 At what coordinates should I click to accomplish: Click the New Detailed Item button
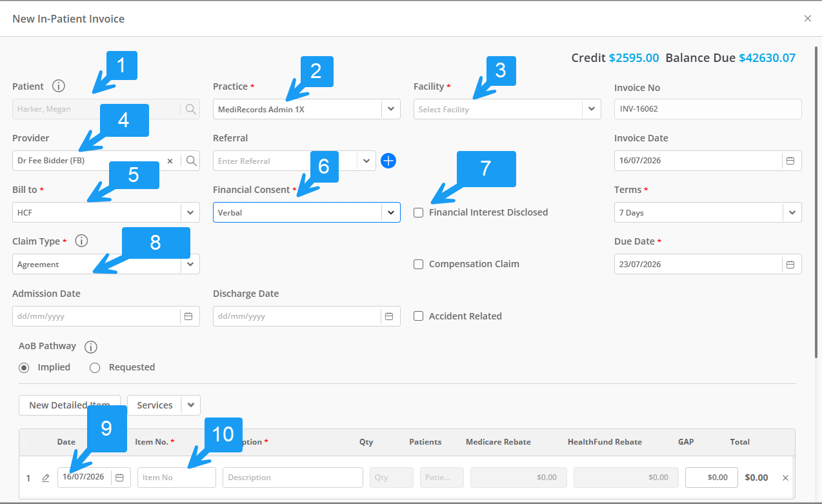(70, 405)
